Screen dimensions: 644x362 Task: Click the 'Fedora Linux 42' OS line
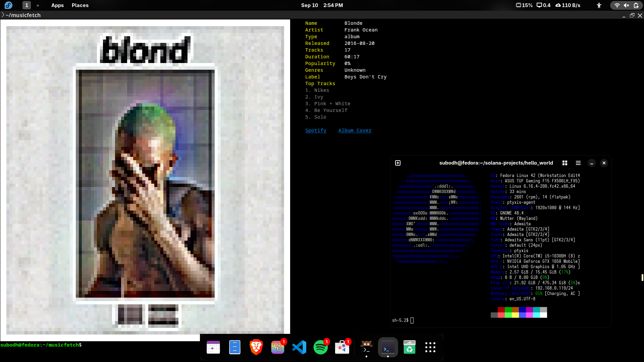coord(535,176)
